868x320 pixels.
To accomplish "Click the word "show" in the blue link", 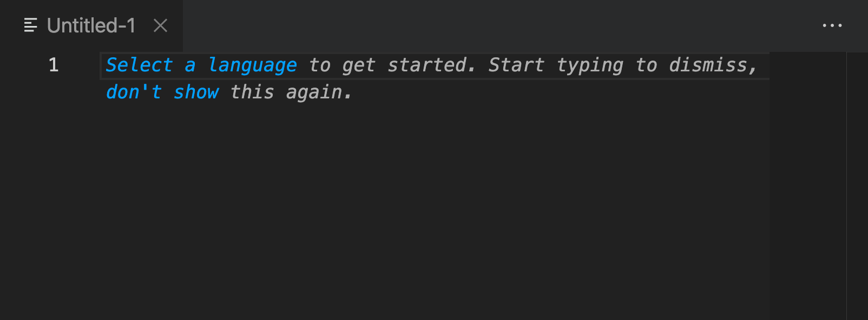I will tap(196, 92).
